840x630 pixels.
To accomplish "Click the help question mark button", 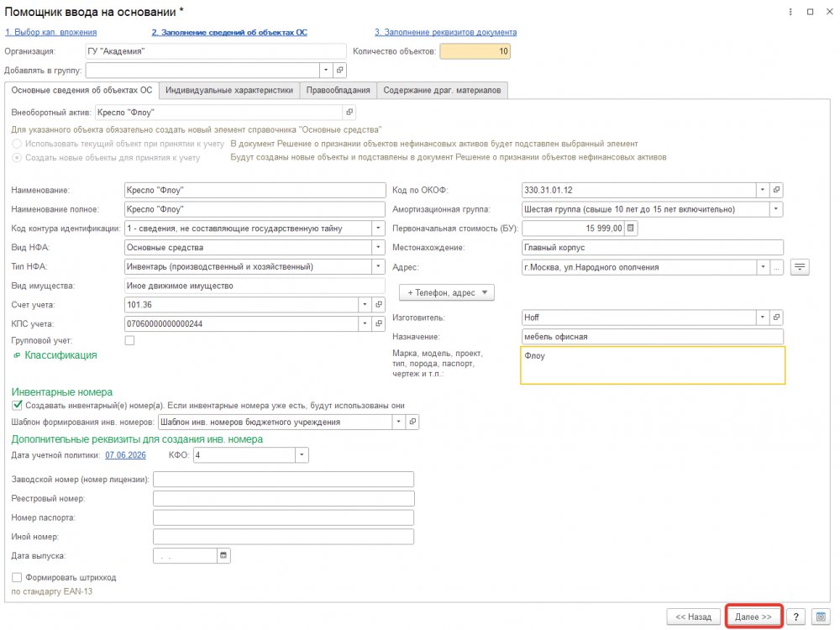I will [x=795, y=617].
